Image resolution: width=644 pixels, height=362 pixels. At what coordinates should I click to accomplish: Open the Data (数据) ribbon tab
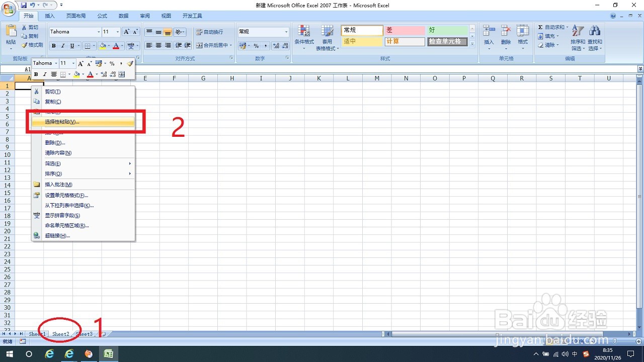pos(123,16)
